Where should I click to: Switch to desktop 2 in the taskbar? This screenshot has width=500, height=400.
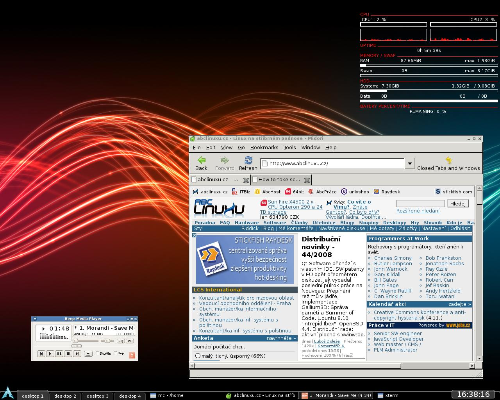click(x=65, y=396)
